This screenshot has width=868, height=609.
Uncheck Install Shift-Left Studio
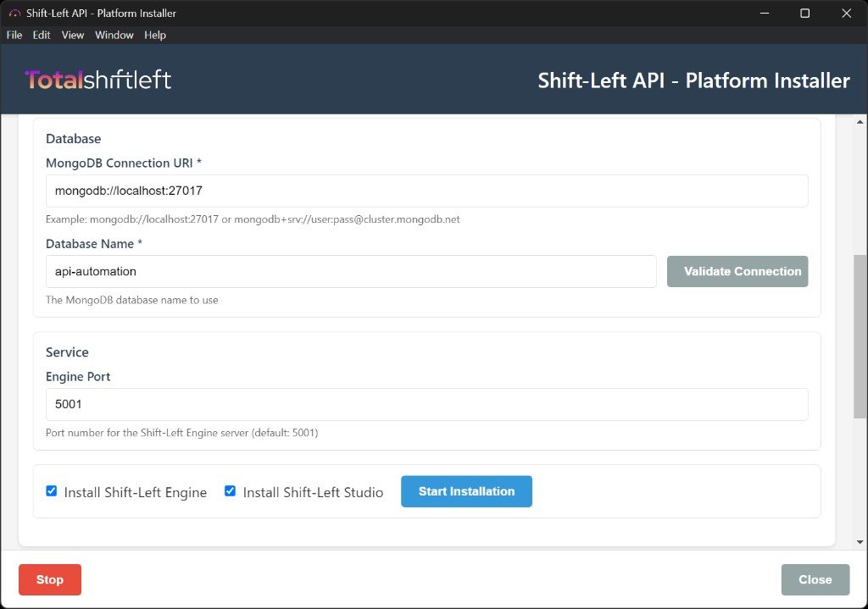point(230,491)
